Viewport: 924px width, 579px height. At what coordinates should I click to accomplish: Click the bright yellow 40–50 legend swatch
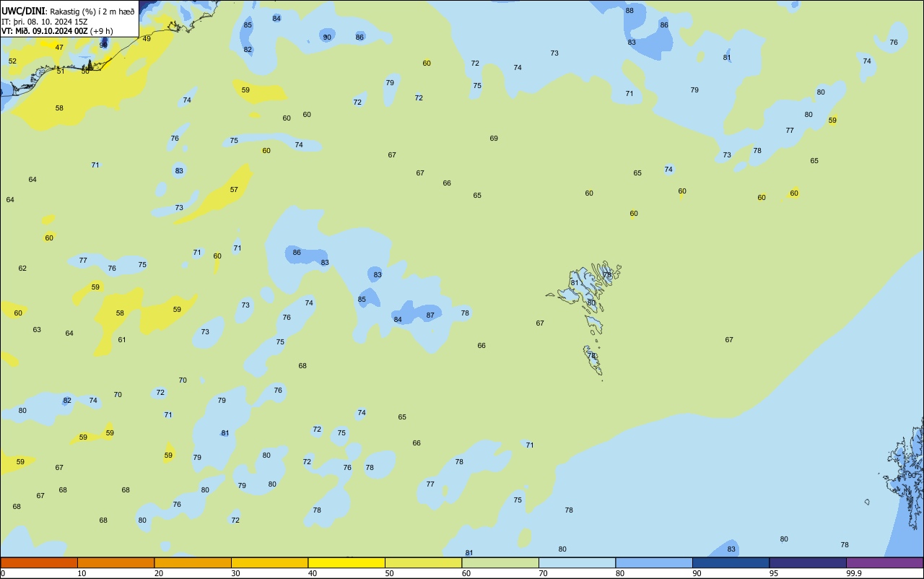(x=346, y=562)
